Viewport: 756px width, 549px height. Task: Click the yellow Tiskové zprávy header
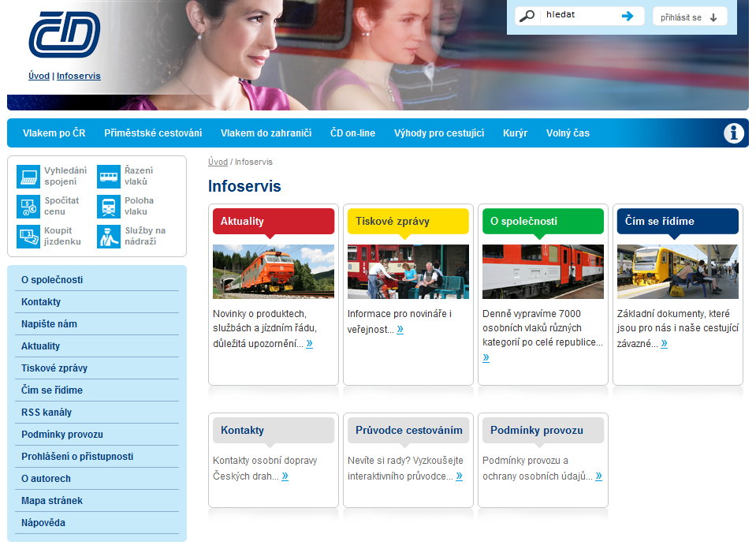click(408, 222)
